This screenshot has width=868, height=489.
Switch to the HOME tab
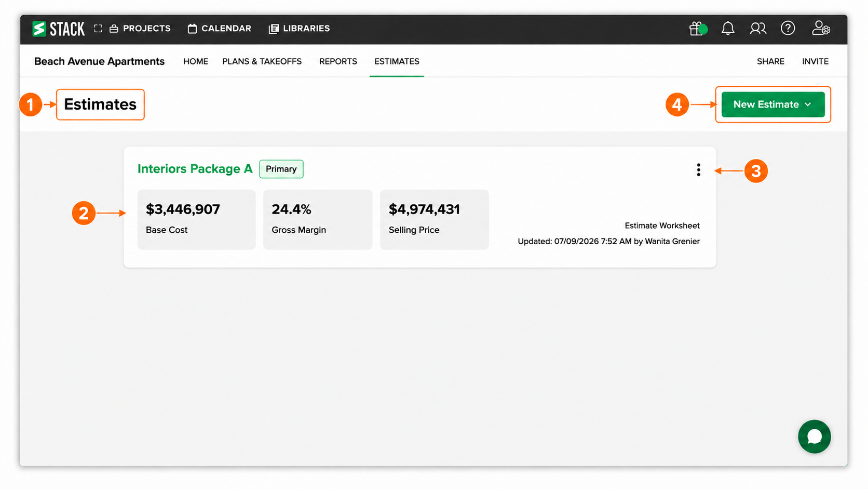pos(196,61)
